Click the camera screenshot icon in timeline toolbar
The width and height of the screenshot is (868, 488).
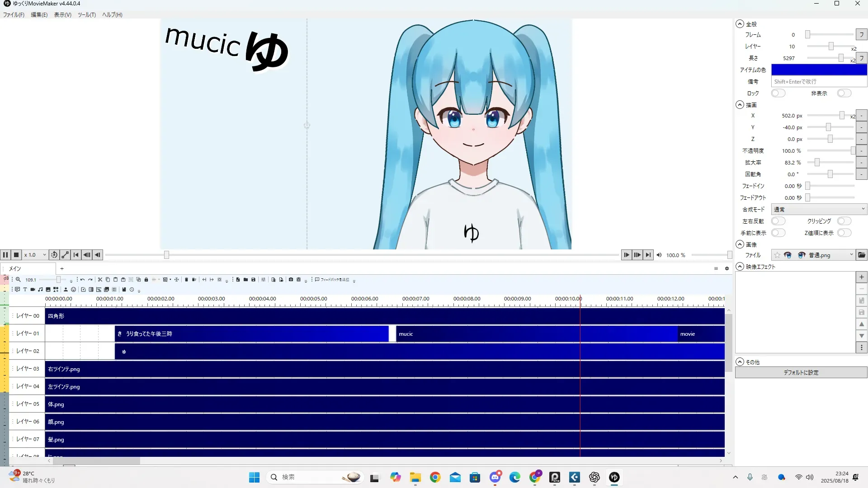click(x=291, y=280)
